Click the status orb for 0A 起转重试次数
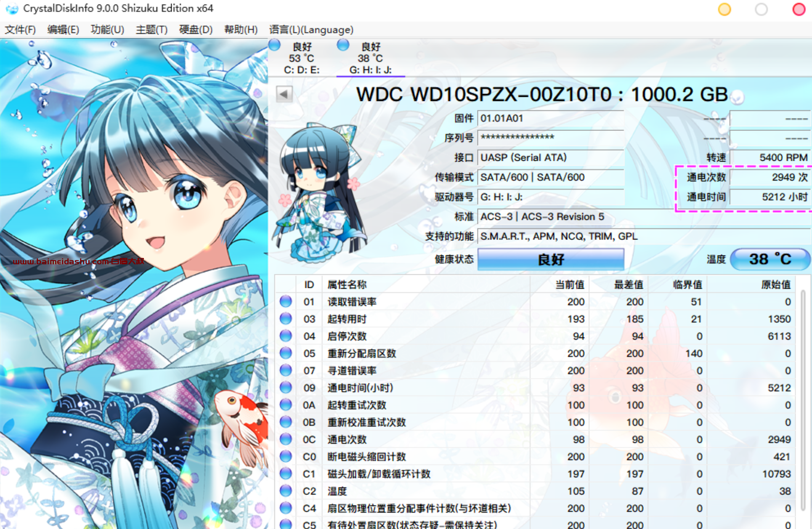The height and width of the screenshot is (529, 812). 286,404
